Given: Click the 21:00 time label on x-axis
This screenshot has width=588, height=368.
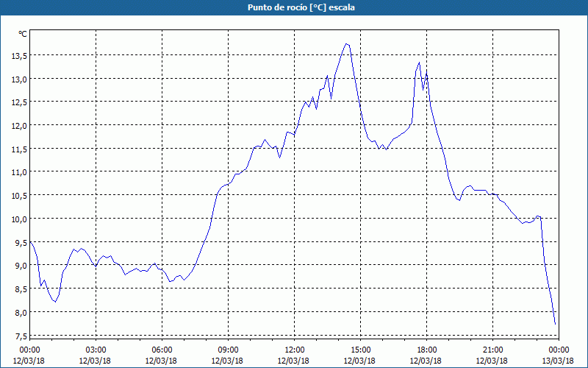Looking at the screenshot, I should 492,350.
